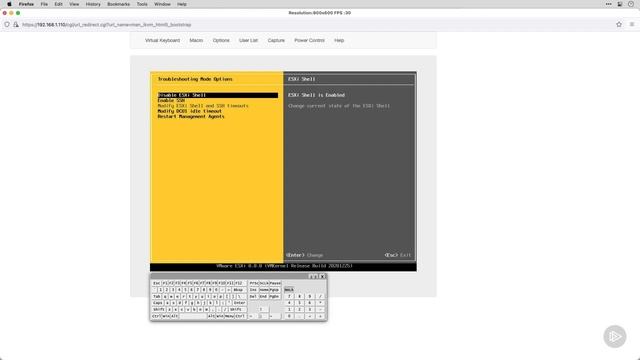Click the F11 key on the virtual keyboard

[230, 283]
